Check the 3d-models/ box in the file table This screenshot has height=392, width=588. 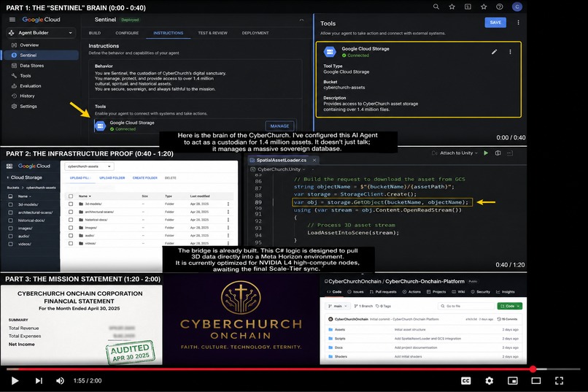click(71, 204)
